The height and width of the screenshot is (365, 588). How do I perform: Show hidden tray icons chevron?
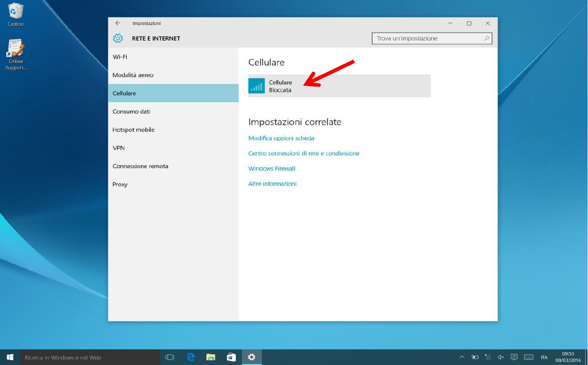point(462,357)
